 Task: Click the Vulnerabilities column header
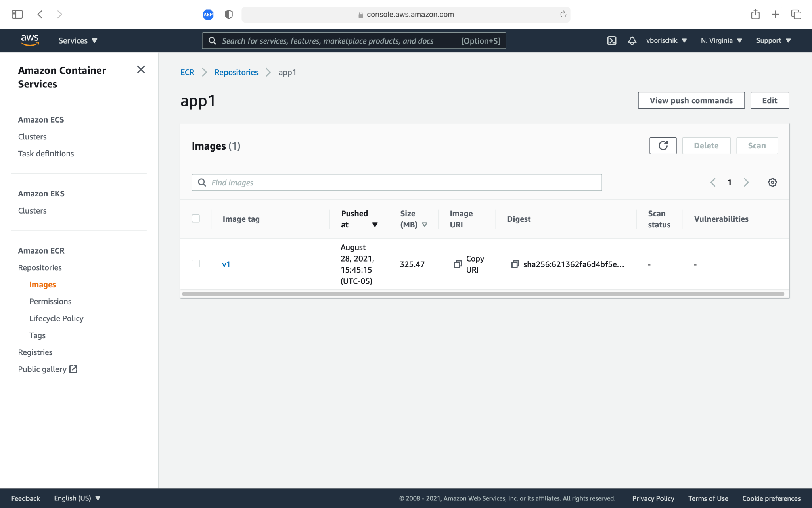coord(721,219)
